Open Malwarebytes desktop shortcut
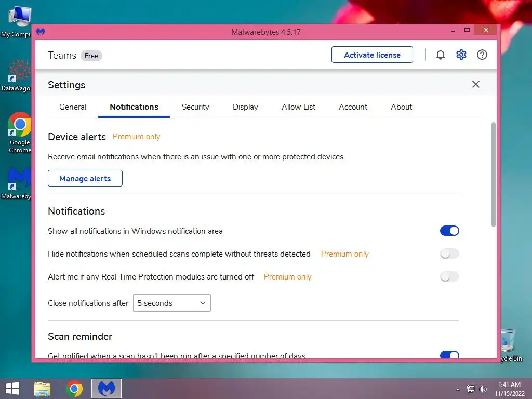The width and height of the screenshot is (532, 399). tap(16, 183)
